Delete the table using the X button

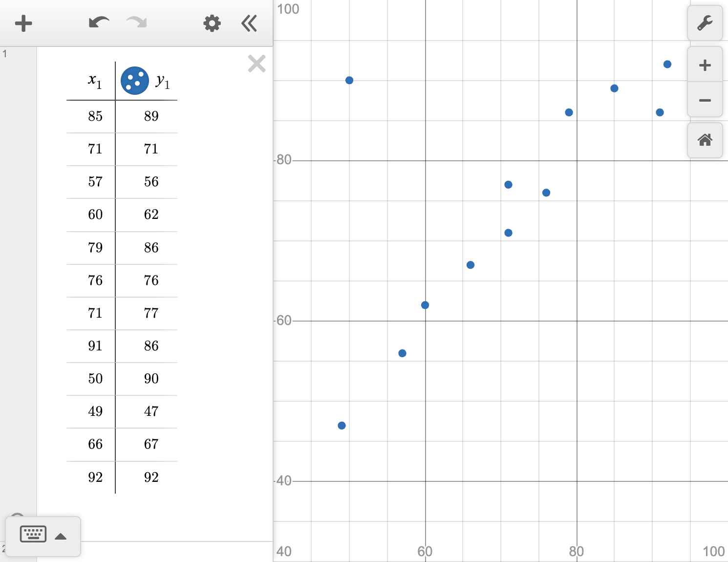click(256, 64)
